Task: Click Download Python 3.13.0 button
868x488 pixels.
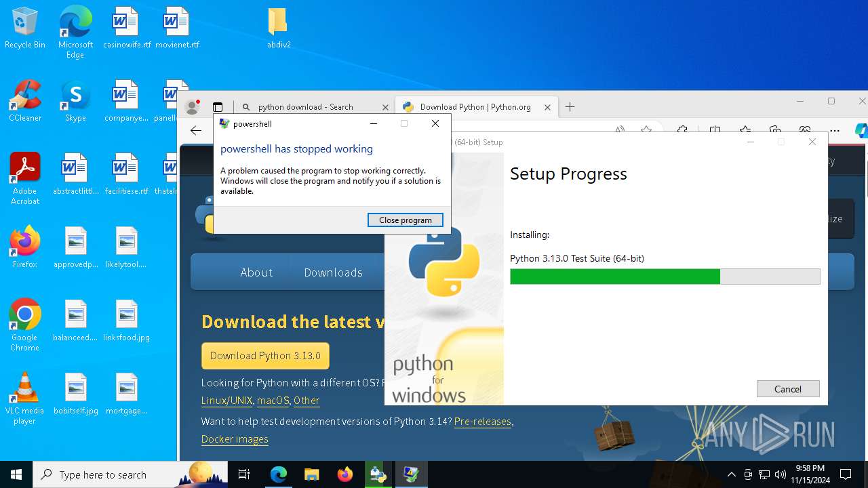Action: coord(265,356)
